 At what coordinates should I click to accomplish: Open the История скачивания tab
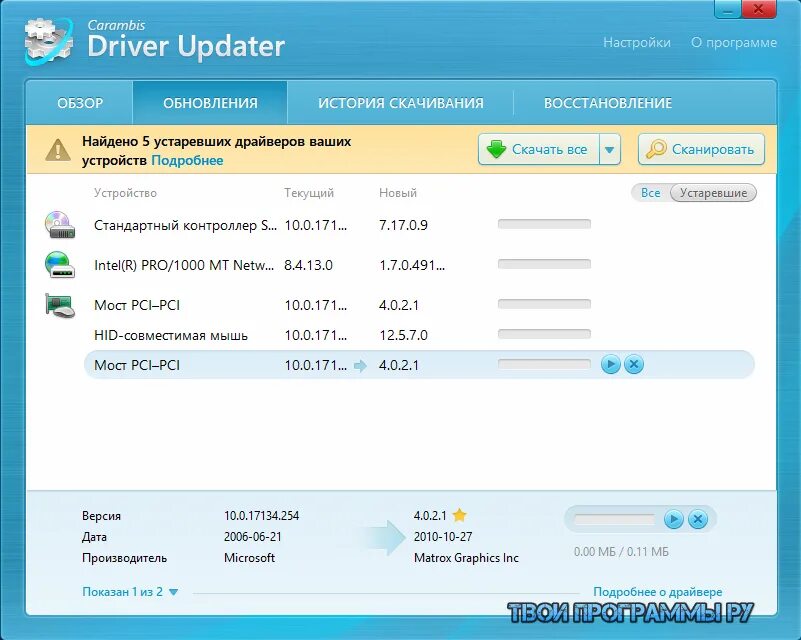click(400, 103)
